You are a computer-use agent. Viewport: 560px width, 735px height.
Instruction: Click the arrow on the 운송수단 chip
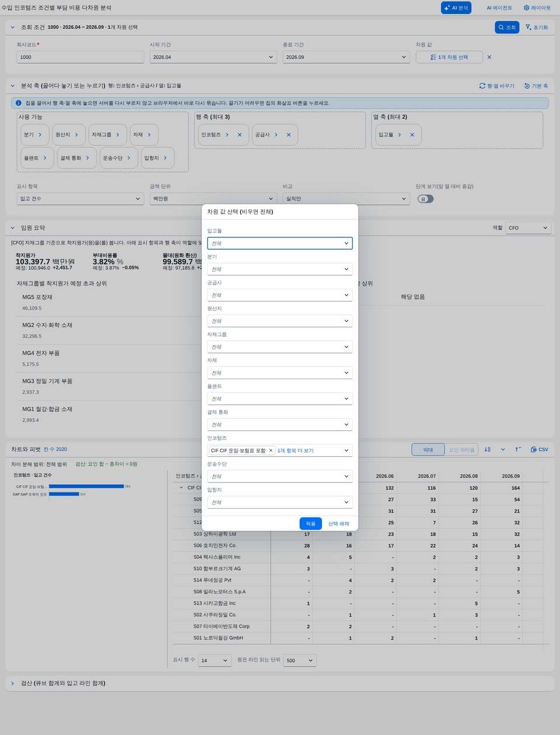coord(129,158)
